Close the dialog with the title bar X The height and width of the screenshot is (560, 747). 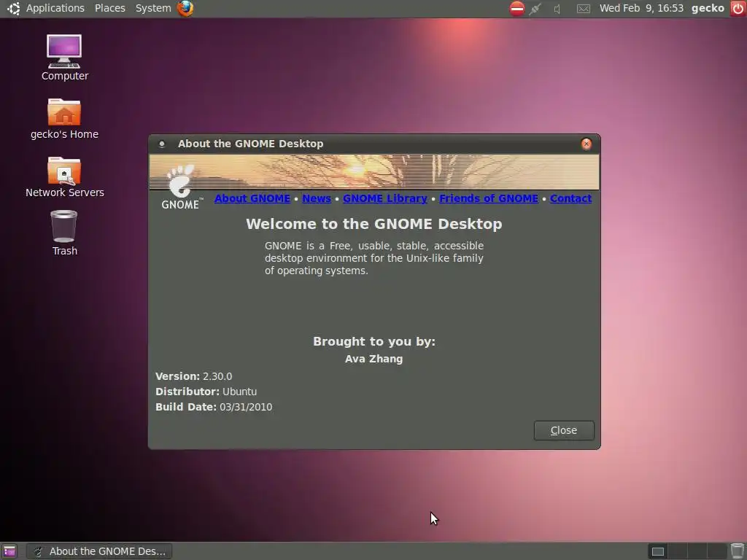point(587,144)
